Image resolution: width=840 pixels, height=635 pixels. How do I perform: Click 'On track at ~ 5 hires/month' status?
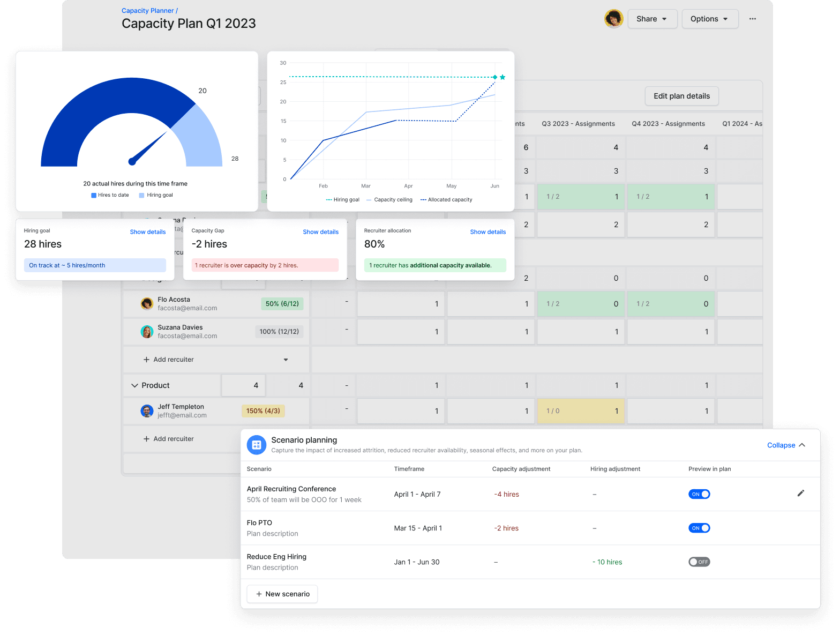pyautogui.click(x=95, y=265)
